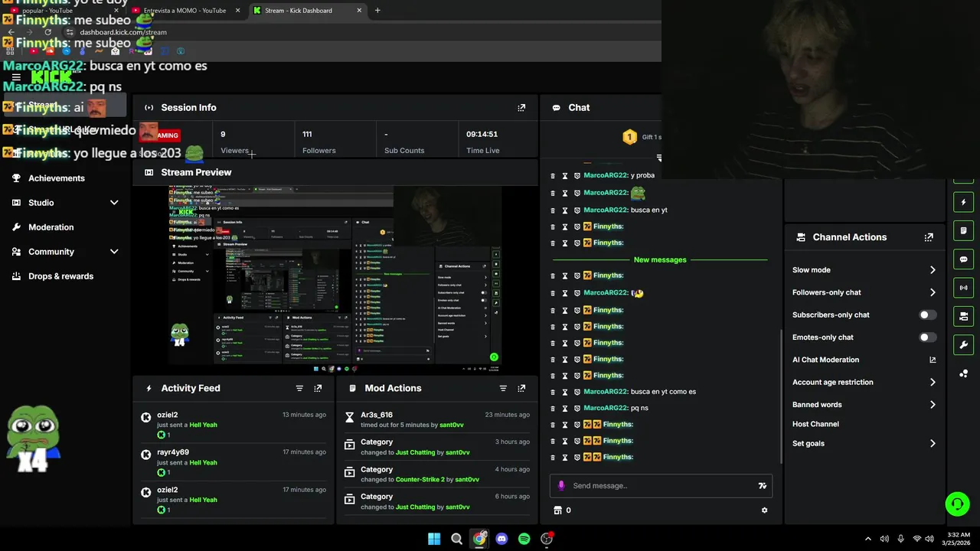Click the channel actions icon in right sidebar
This screenshot has width=980, height=551.
pos(963,316)
